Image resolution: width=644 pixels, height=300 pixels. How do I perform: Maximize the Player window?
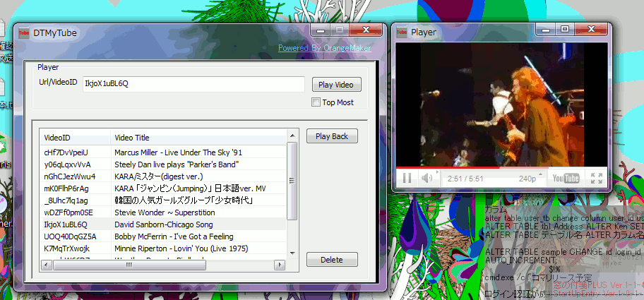565,29
